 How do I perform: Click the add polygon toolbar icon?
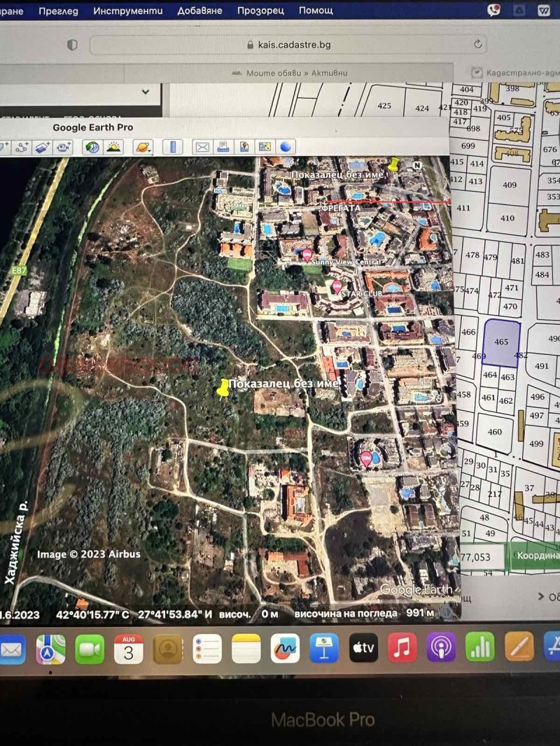coord(21,147)
